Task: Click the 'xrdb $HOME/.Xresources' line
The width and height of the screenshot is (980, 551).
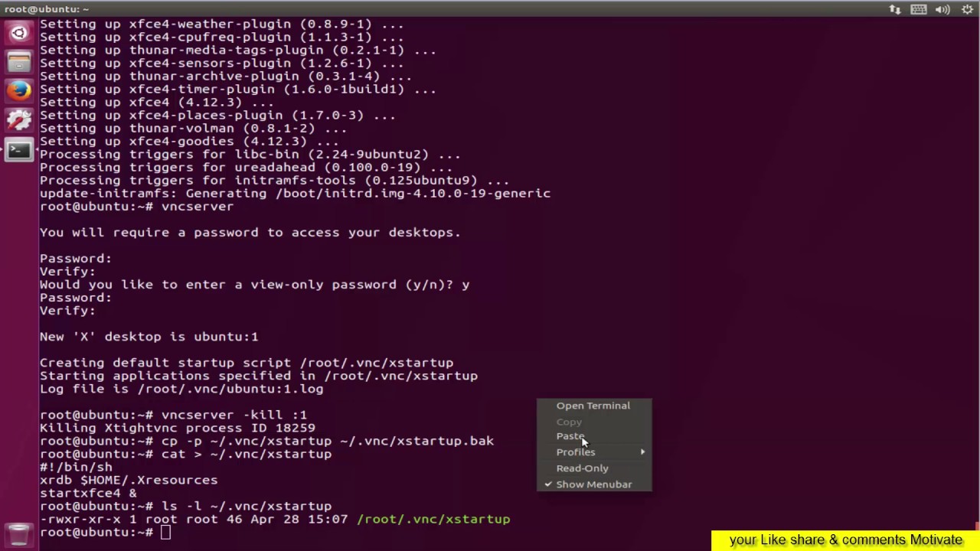Action: pos(129,480)
